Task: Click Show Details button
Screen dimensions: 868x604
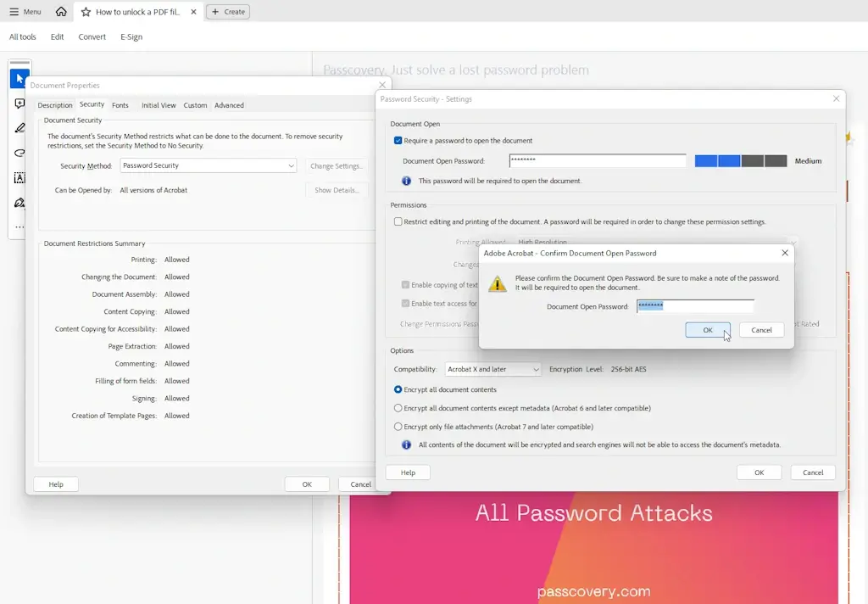Action: pyautogui.click(x=337, y=190)
